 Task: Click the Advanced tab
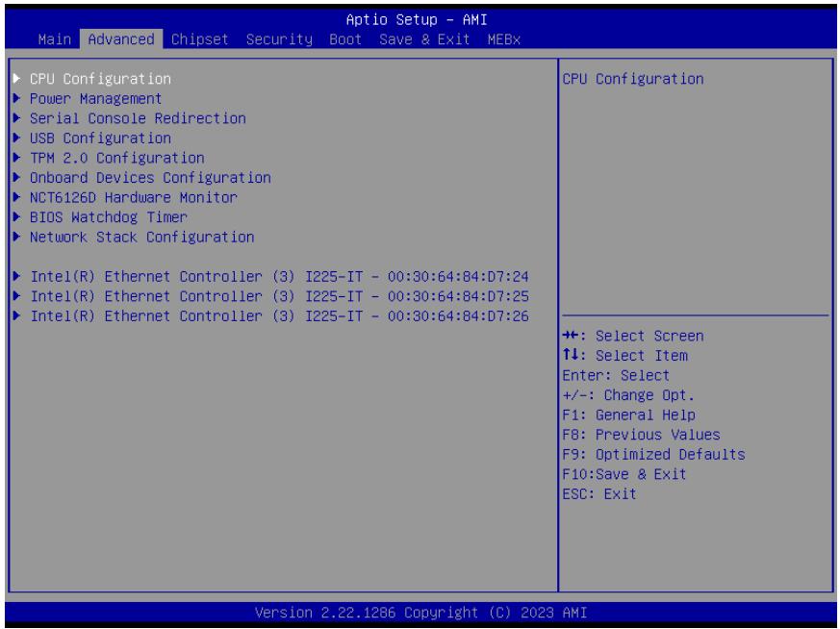pos(121,39)
